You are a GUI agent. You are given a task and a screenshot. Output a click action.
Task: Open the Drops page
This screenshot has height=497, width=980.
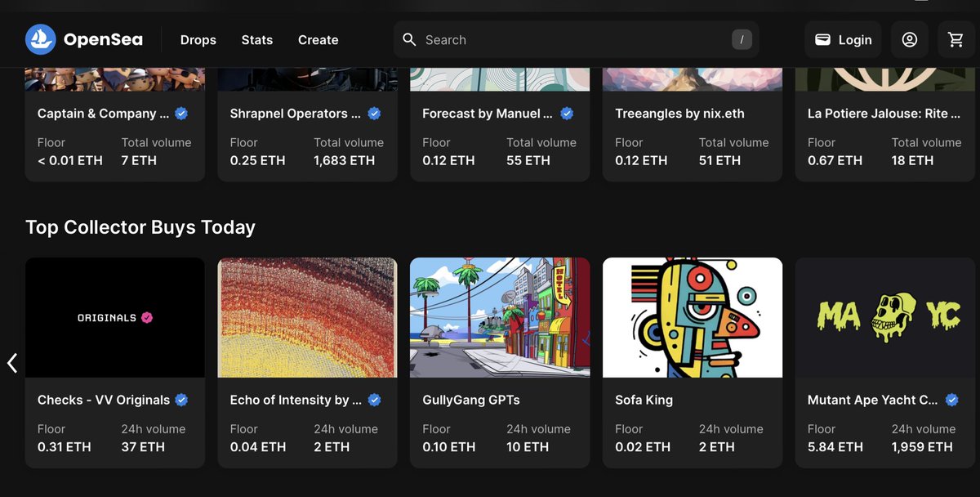(198, 40)
